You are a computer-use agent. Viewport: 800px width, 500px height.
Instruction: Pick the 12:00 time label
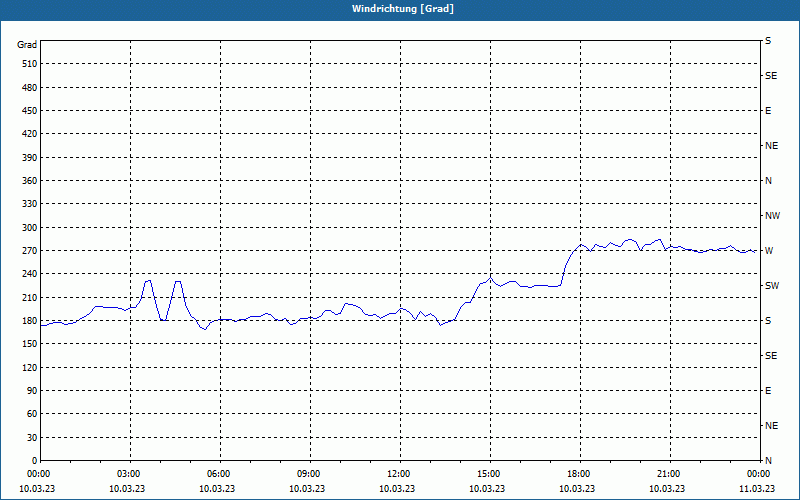point(397,474)
